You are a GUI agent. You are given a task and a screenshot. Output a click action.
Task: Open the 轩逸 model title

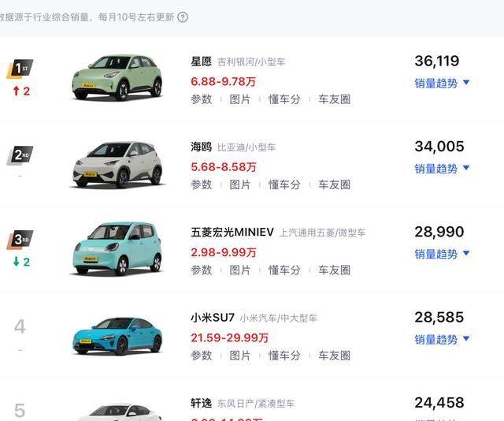pos(202,403)
